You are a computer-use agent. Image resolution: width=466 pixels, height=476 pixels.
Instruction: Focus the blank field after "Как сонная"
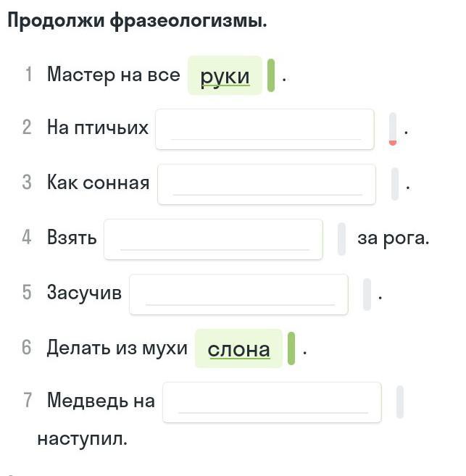pos(267,184)
